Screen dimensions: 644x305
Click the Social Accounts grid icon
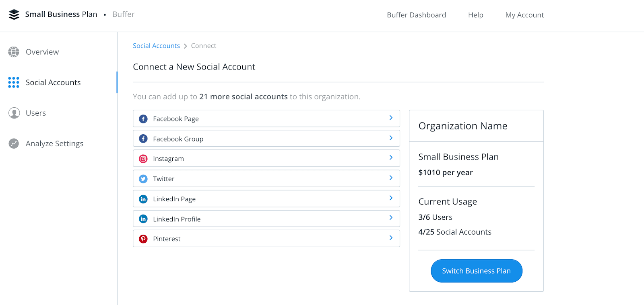click(14, 82)
